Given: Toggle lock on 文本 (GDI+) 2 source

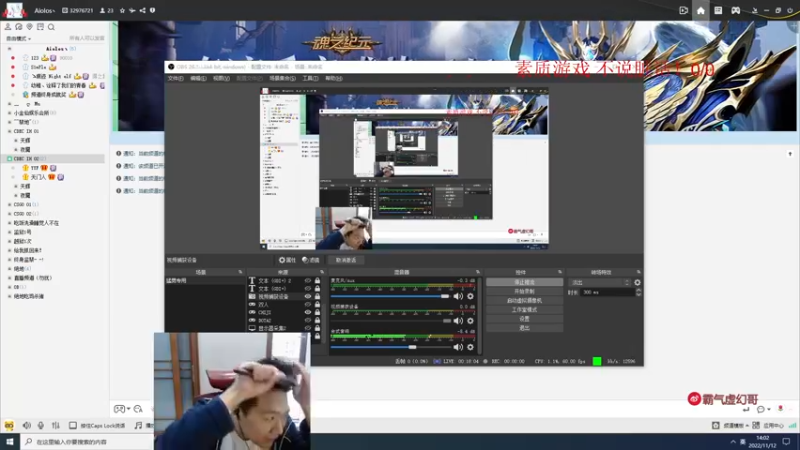Looking at the screenshot, I should pyautogui.click(x=317, y=281).
